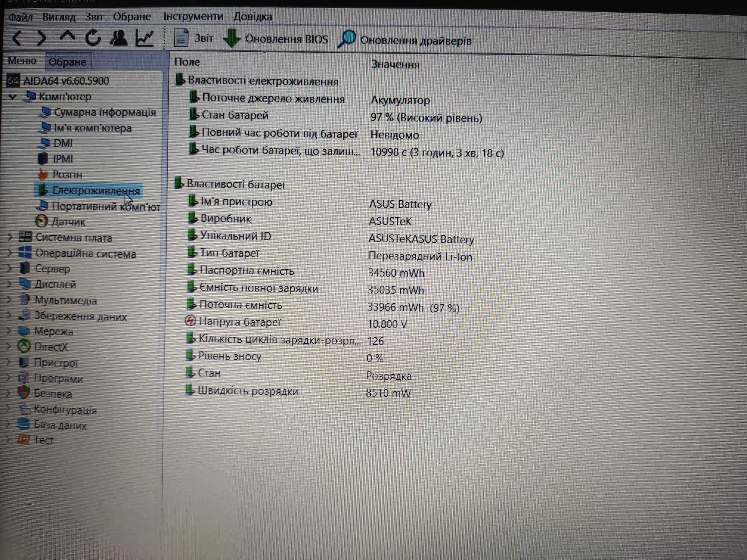Expand the Мультимедіа branch
The image size is (747, 560).
(9, 300)
